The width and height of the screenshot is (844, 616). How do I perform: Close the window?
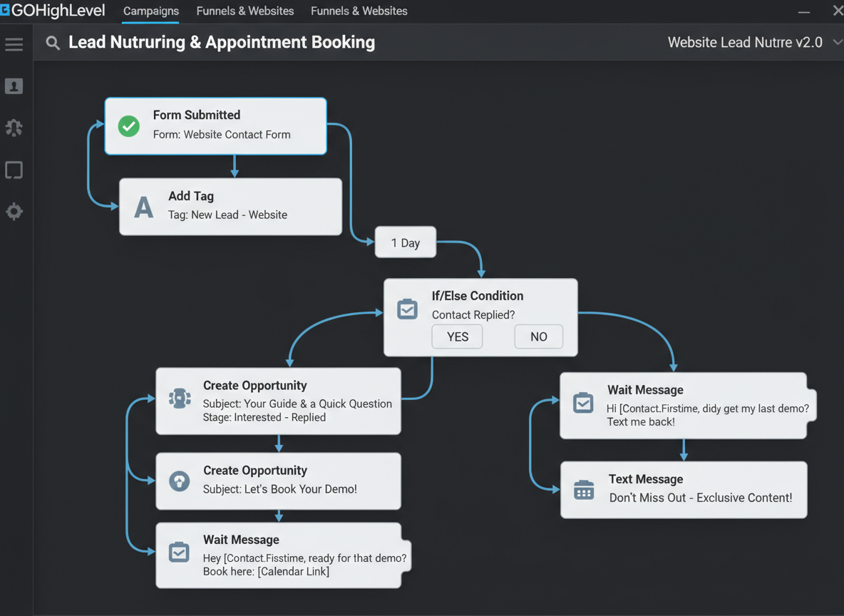click(838, 11)
